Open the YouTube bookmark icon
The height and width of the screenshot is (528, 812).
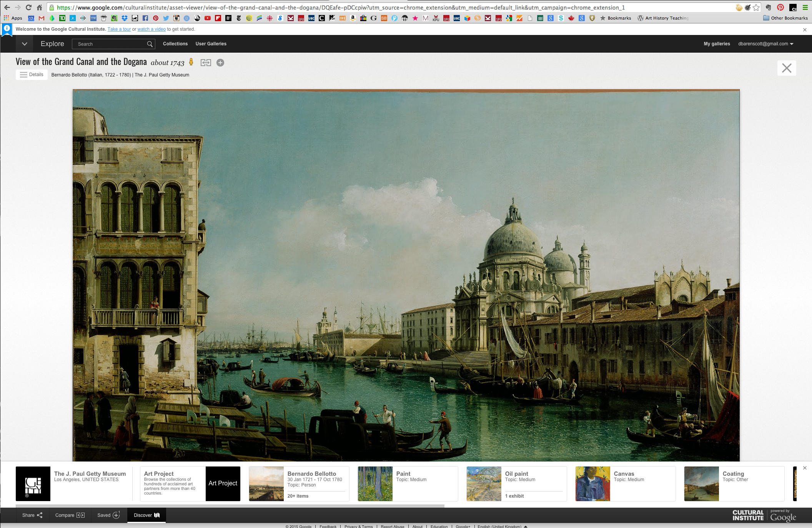(x=208, y=18)
